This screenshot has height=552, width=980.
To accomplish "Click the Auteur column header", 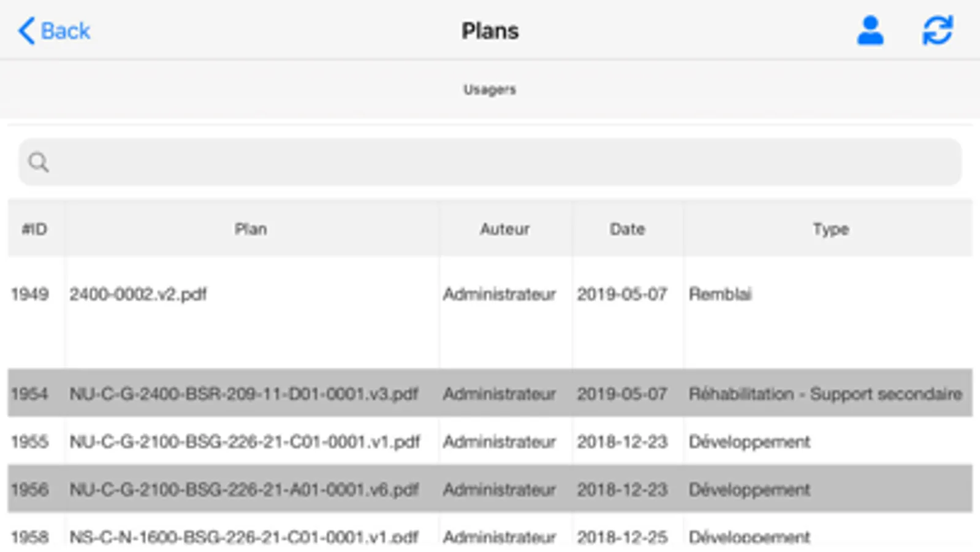I will tap(504, 228).
